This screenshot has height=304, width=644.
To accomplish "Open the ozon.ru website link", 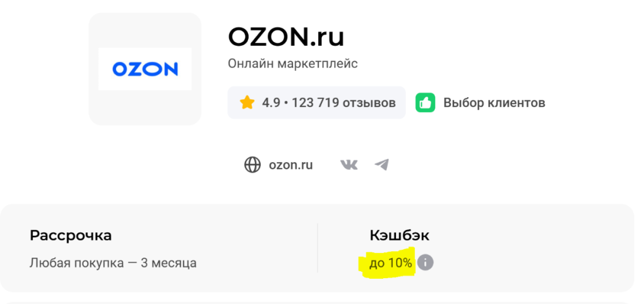I will tap(290, 165).
